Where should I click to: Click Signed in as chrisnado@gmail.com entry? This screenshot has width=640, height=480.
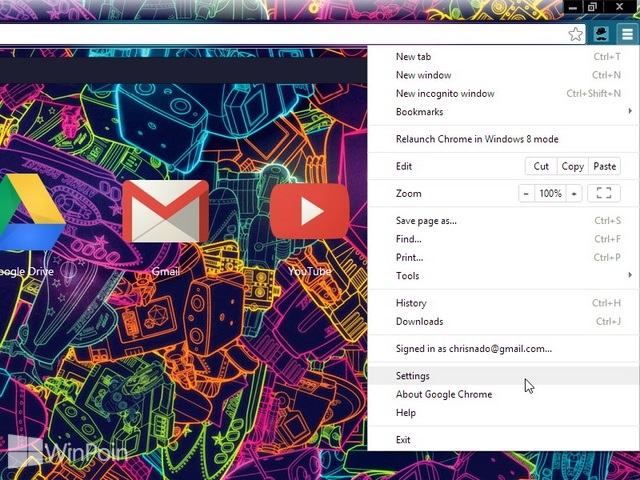tap(504, 349)
